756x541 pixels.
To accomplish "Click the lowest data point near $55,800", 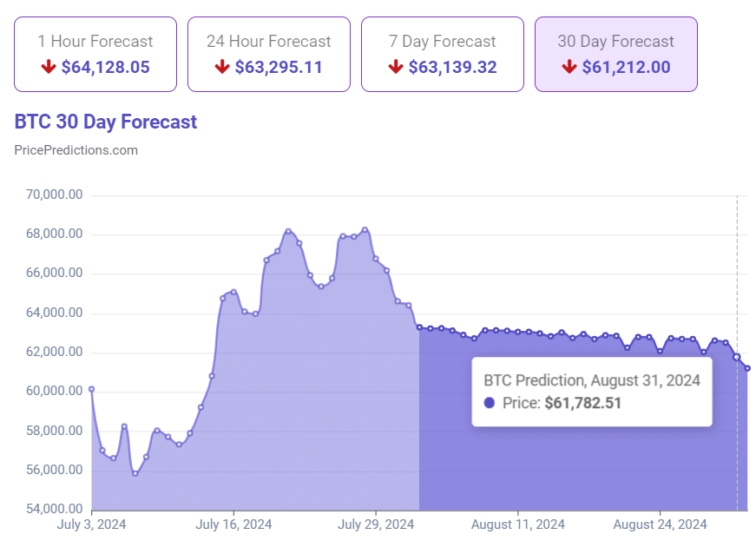I will click(x=135, y=474).
